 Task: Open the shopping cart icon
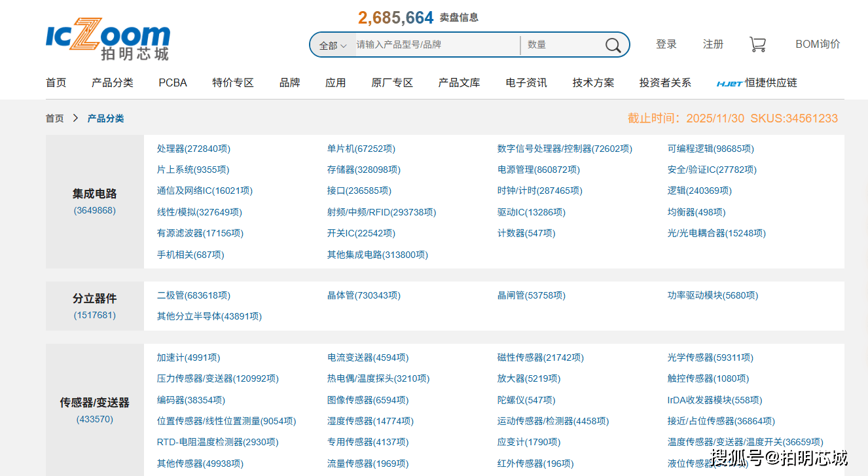point(757,45)
